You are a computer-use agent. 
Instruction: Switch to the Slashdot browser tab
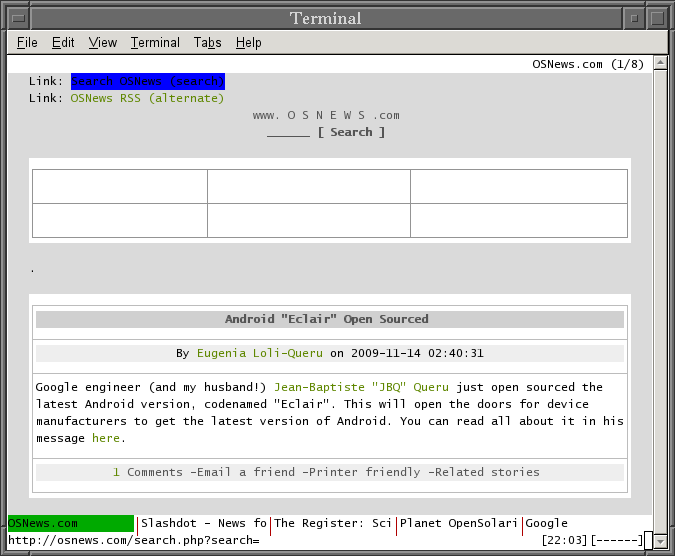click(203, 523)
